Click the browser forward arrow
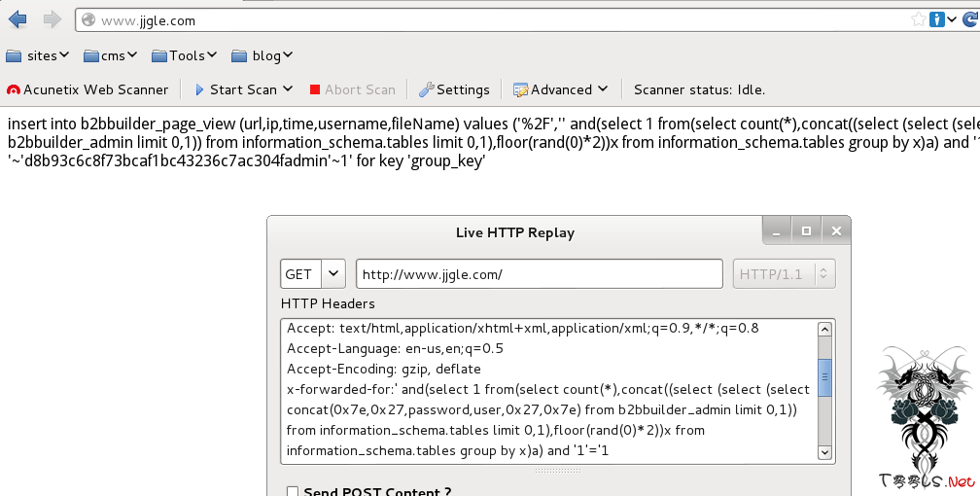The image size is (980, 496). [x=52, y=19]
